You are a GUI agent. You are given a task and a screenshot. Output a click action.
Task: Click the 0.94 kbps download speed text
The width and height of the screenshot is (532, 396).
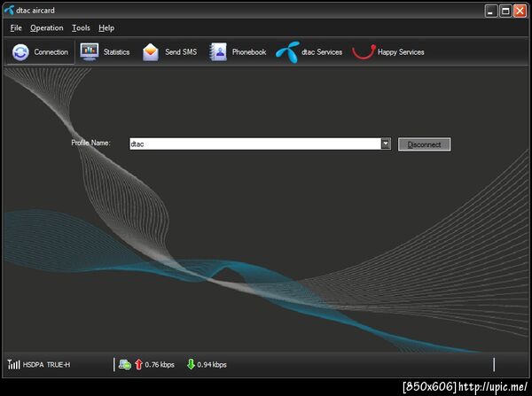click(212, 365)
